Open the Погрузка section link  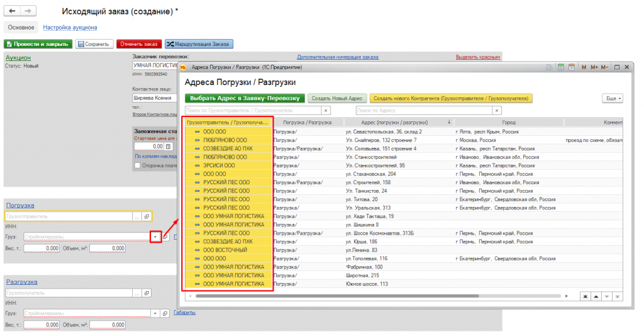[x=20, y=206]
